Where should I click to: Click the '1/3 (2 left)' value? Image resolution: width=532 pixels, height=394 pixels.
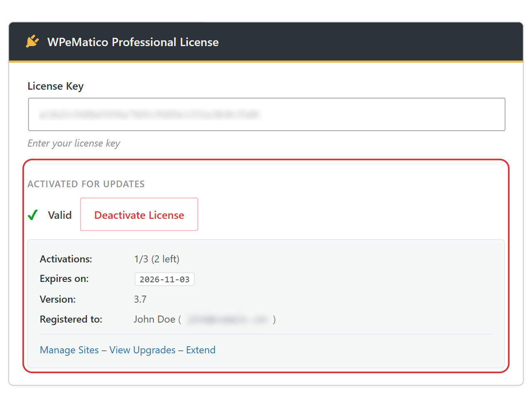coord(157,259)
